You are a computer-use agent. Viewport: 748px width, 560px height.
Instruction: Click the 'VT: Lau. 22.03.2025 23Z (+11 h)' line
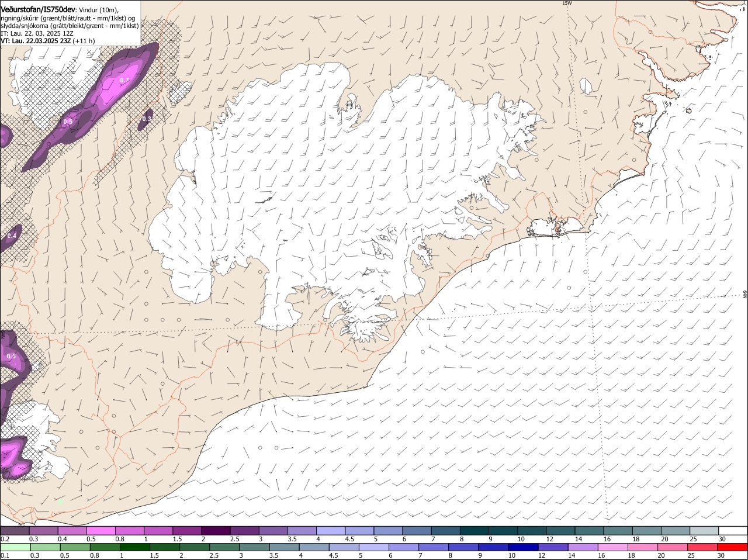click(x=47, y=41)
